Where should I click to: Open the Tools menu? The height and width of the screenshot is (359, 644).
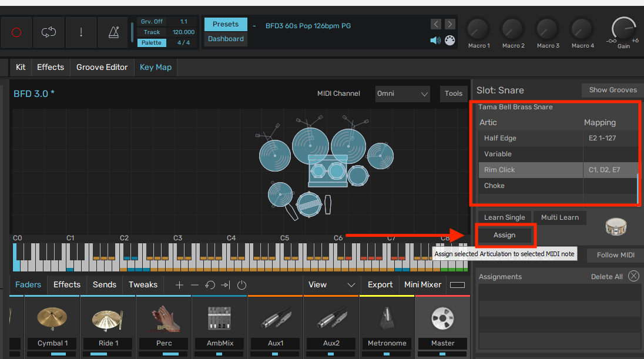point(454,93)
